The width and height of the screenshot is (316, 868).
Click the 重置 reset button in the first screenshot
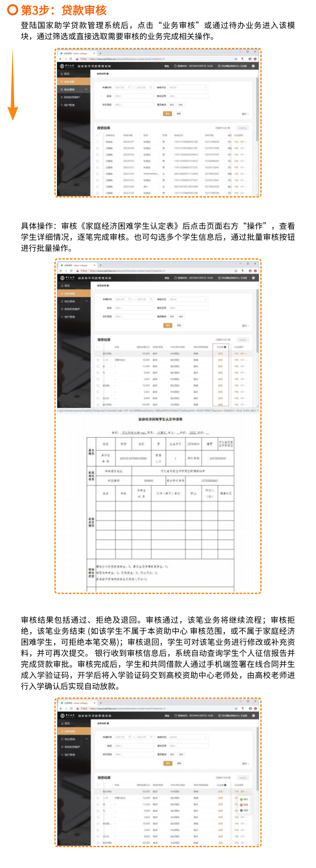pos(179,114)
